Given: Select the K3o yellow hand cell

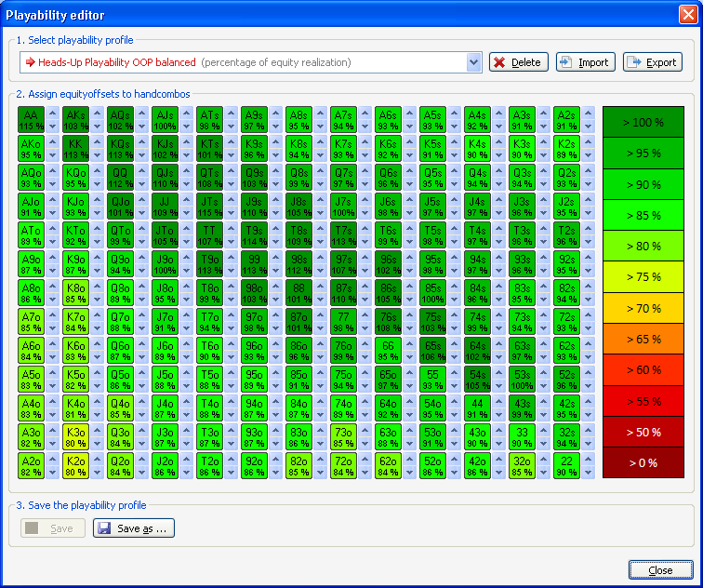Looking at the screenshot, I should point(75,437).
